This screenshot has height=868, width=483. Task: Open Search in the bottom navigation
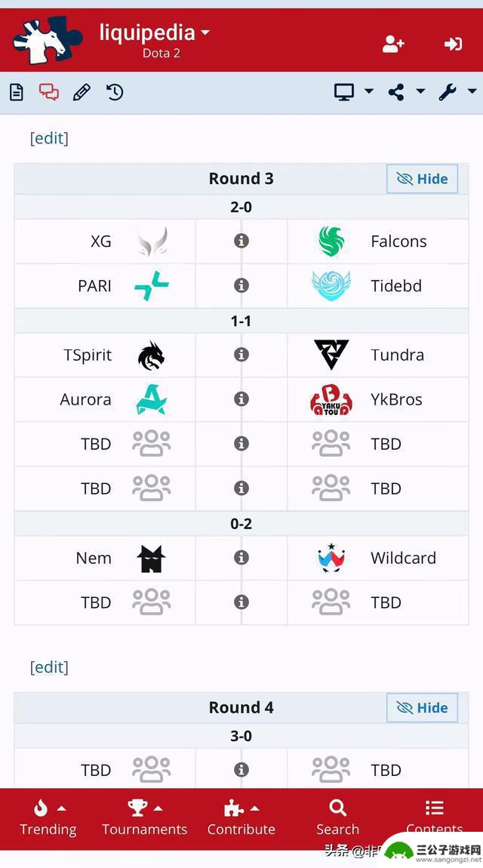[x=337, y=817]
